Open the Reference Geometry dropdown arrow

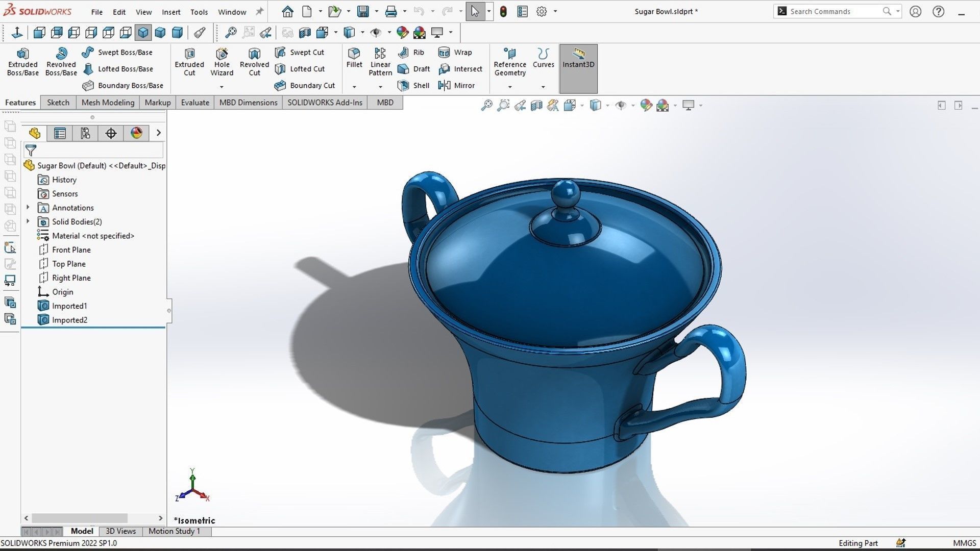point(509,87)
